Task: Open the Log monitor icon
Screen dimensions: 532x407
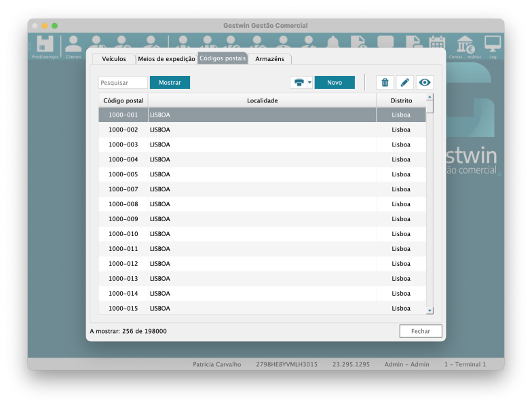Action: click(x=493, y=46)
